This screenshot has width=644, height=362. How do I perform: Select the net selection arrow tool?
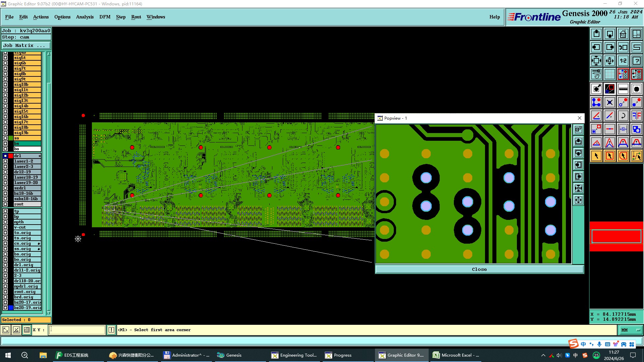[x=636, y=156]
